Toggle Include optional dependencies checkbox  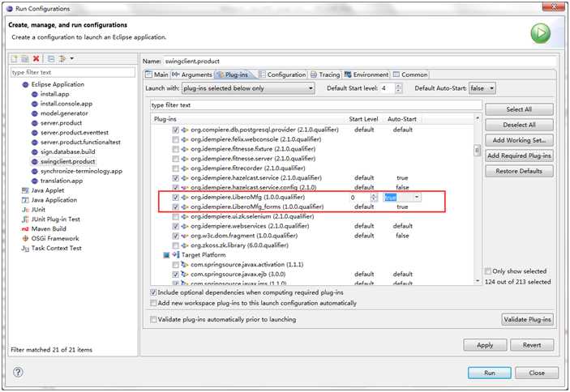coord(153,292)
